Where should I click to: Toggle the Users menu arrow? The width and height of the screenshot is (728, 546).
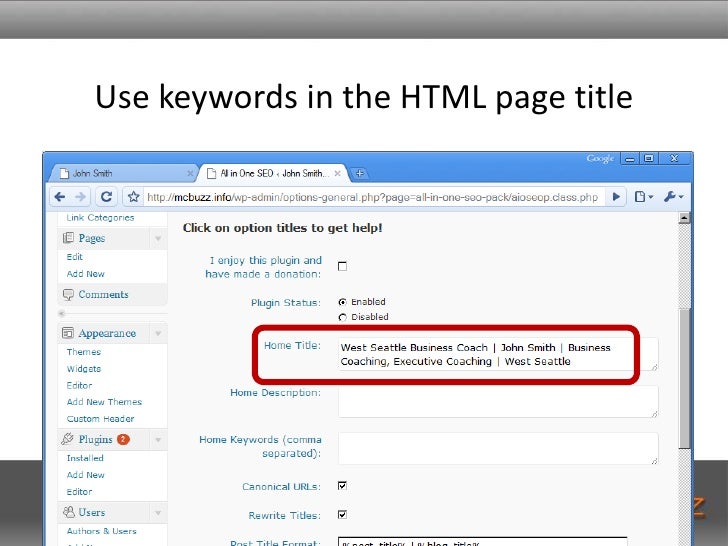[158, 513]
